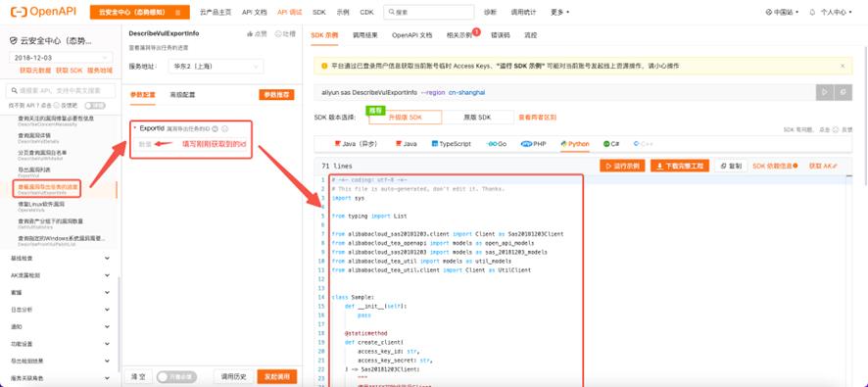
Task: Click the copy command icon beside play
Action: coord(844,92)
